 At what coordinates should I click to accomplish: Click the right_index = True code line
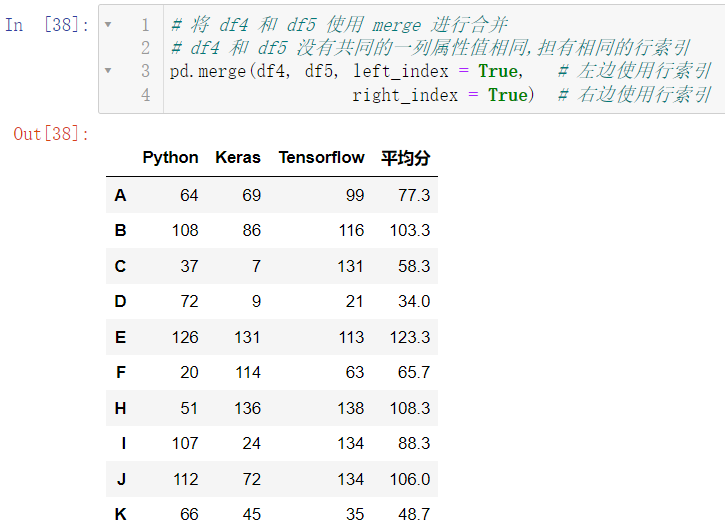coord(443,95)
